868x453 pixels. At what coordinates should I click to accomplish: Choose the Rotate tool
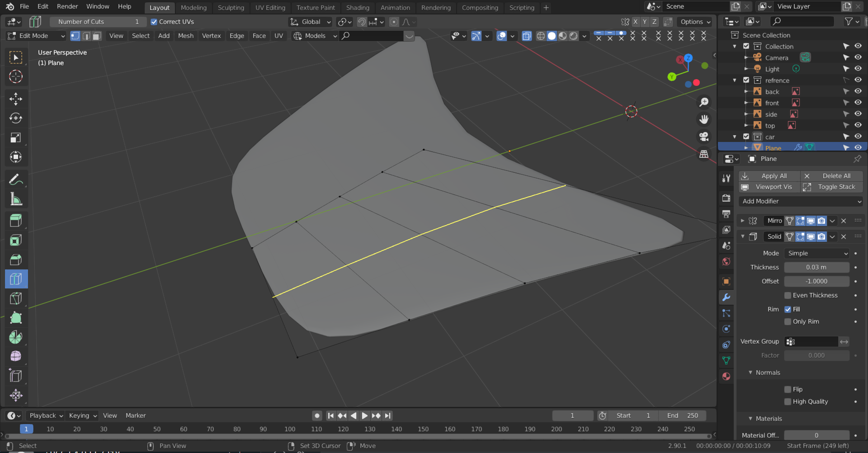(16, 118)
